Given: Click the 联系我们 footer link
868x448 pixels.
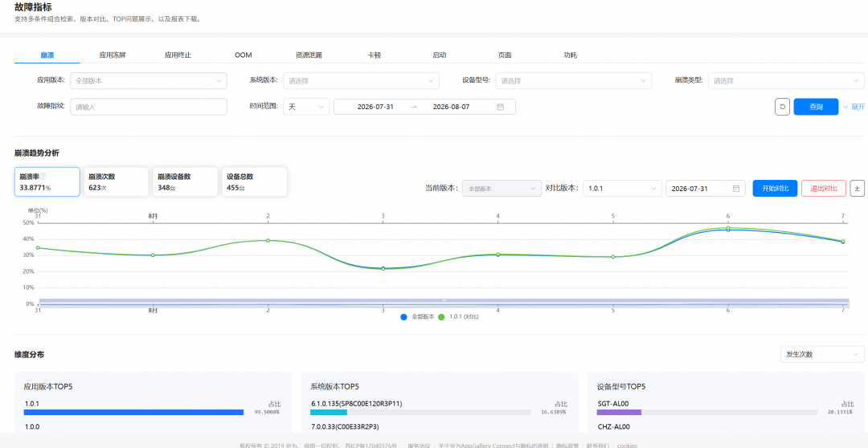Looking at the screenshot, I should (x=598, y=446).
